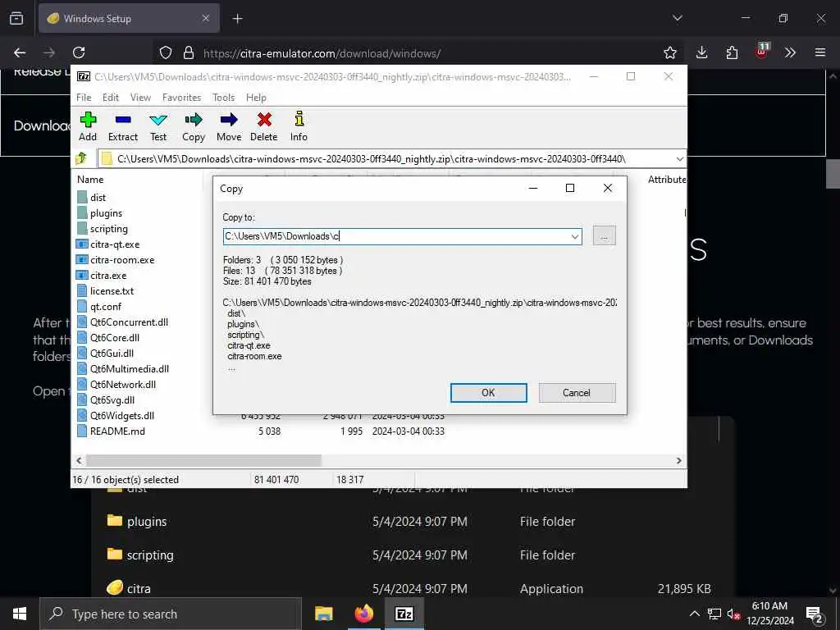Screen dimensions: 840x630
Task: Click the Firefox view recent browsing icon
Action: pyautogui.click(x=16, y=18)
